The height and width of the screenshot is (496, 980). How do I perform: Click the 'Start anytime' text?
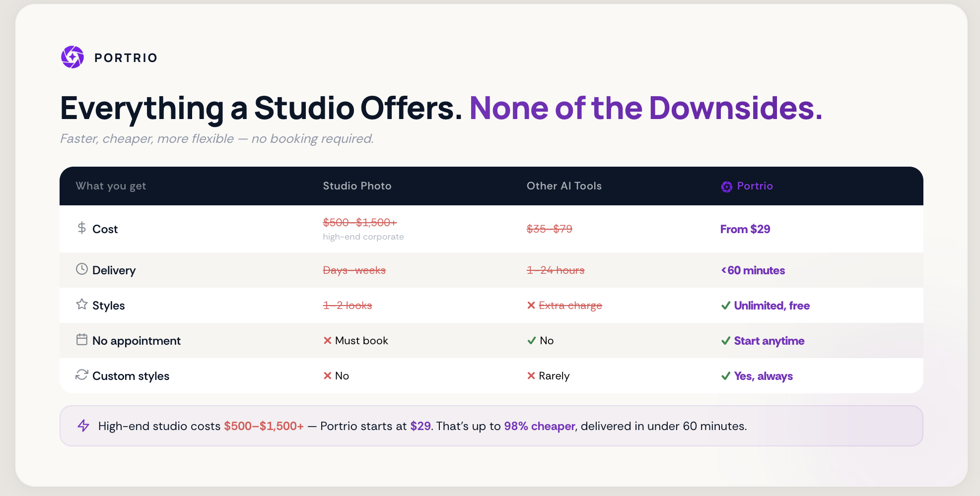[769, 341]
